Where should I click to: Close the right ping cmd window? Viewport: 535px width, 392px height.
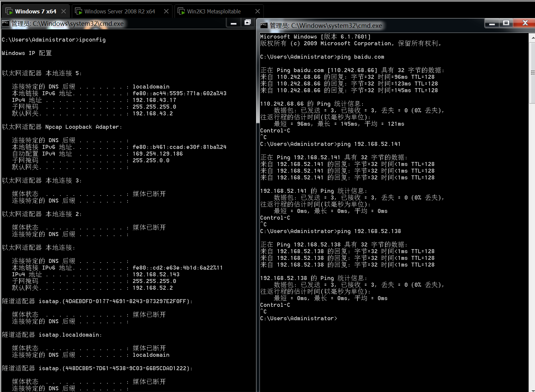[x=525, y=23]
